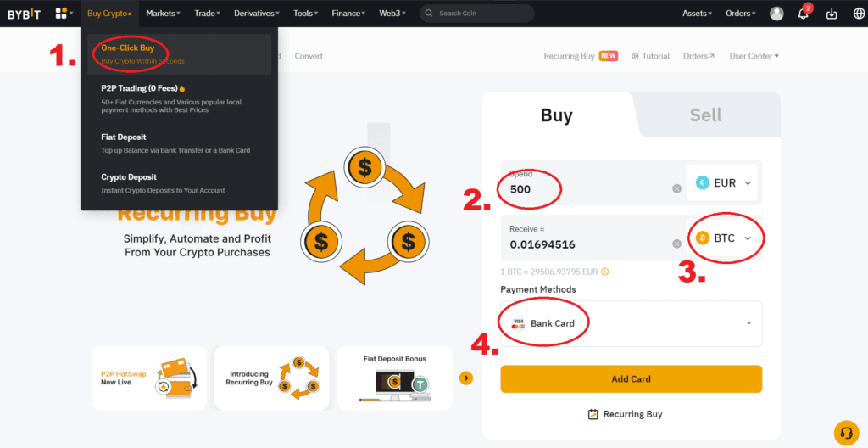This screenshot has width=868, height=448.
Task: Expand the BTC coin dropdown
Action: point(723,238)
